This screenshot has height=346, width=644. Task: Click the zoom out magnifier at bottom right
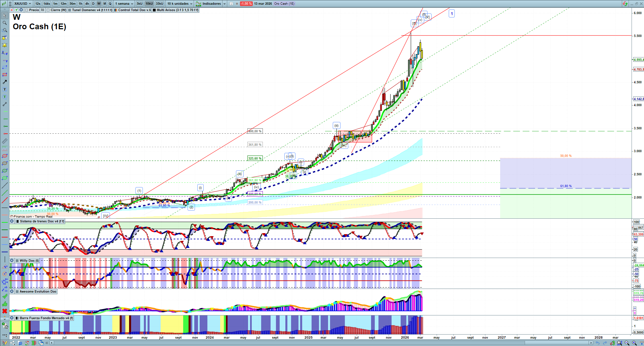click(x=627, y=343)
